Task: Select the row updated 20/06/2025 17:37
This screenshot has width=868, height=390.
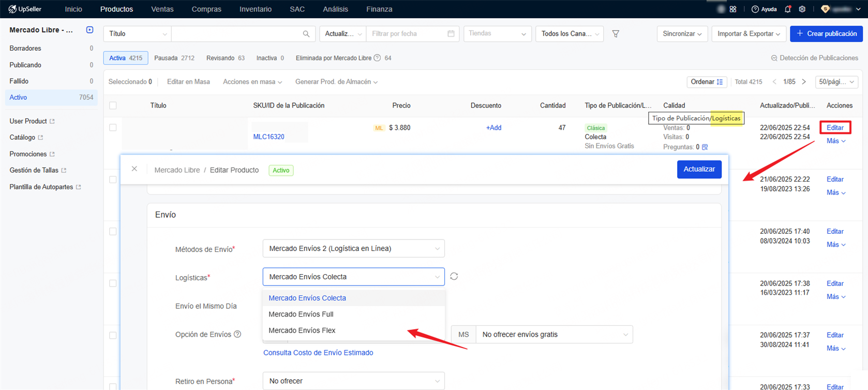Action: coord(113,335)
